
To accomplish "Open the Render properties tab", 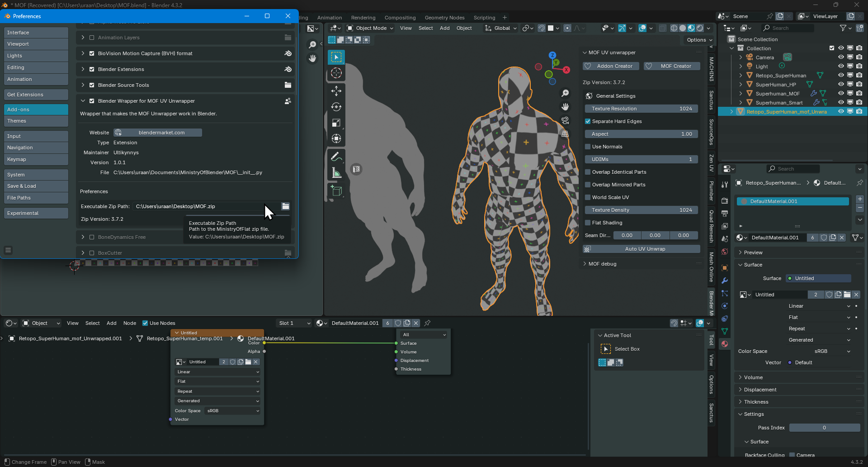I will point(725,200).
